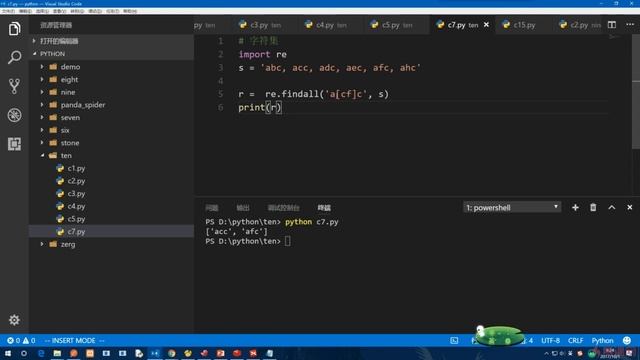Close the c7.py editor tab

pyautogui.click(x=486, y=25)
